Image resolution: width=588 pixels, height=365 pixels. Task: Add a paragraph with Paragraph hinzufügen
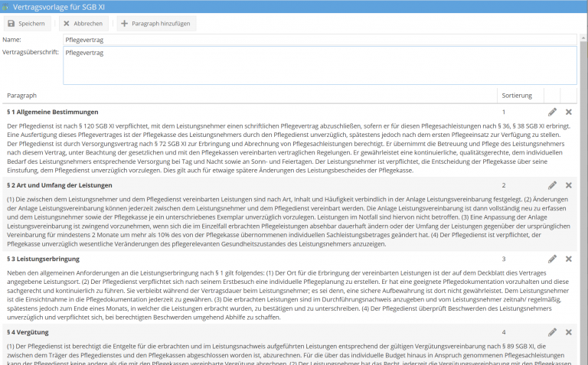coord(152,24)
